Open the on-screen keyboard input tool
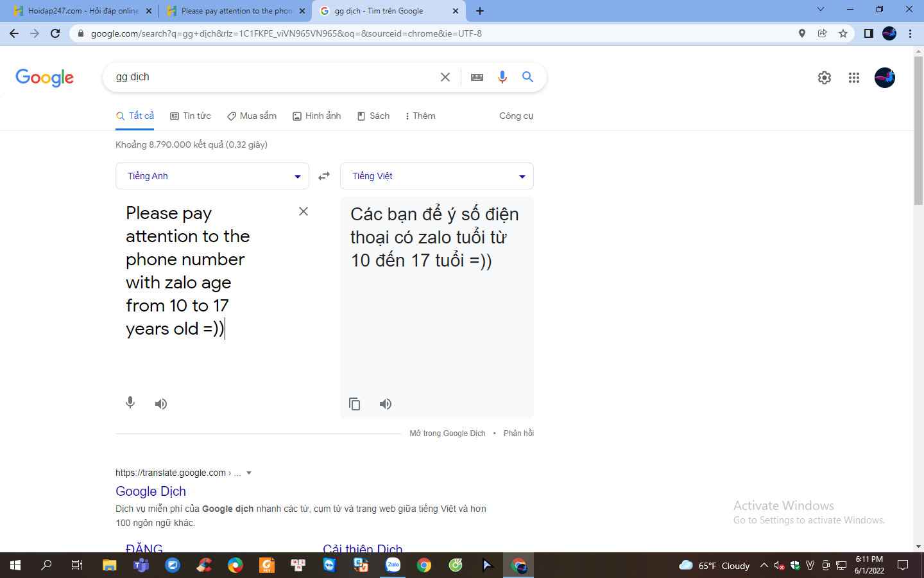This screenshot has height=578, width=924. pos(477,77)
